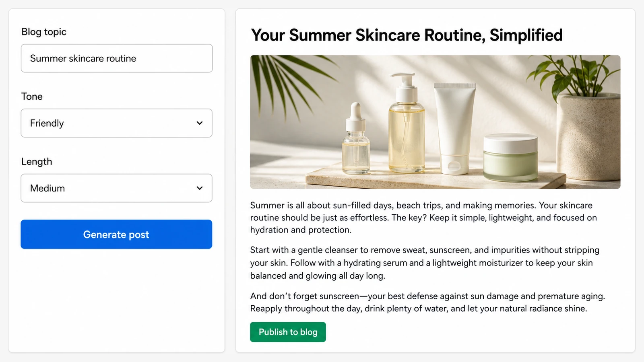Focus the Blog topic text field

click(x=117, y=58)
